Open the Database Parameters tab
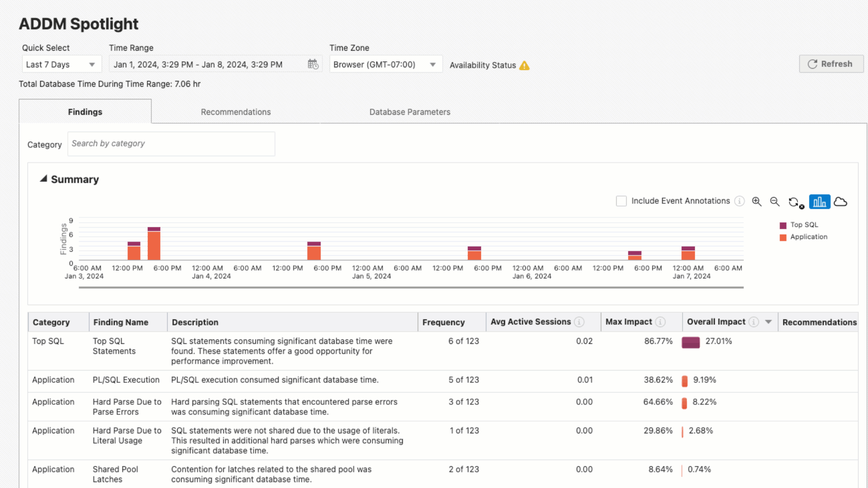This screenshot has width=868, height=488. 410,112
